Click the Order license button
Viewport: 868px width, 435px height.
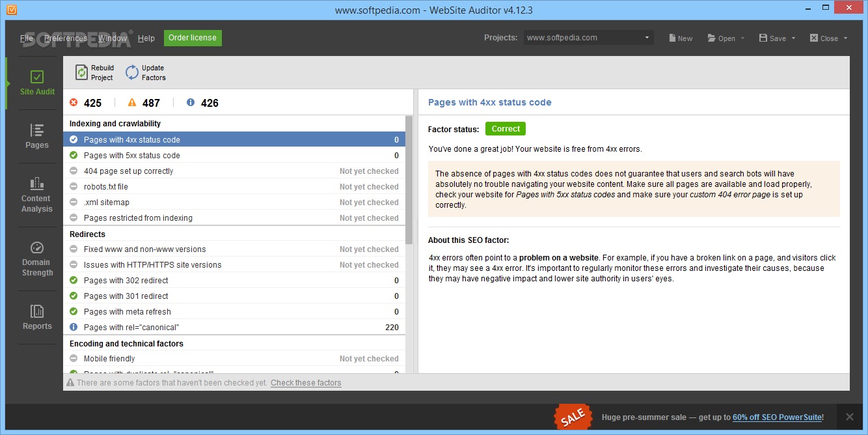pyautogui.click(x=193, y=38)
